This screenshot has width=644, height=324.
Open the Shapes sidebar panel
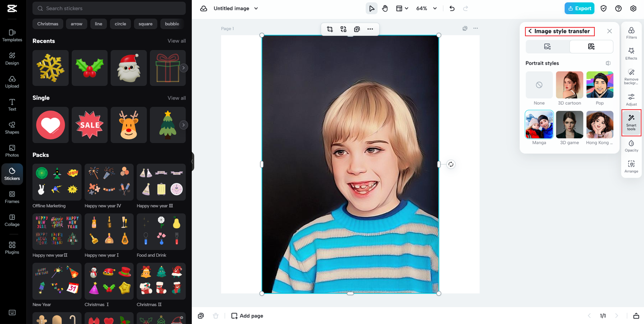[x=12, y=127]
